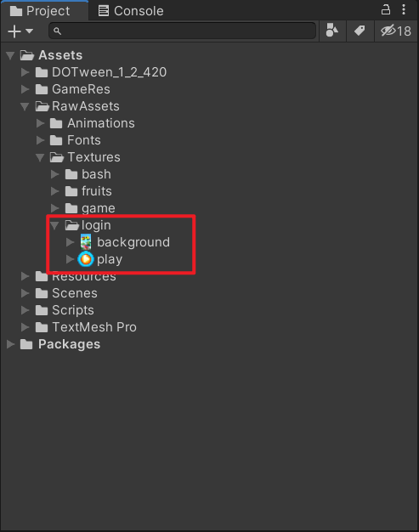Screen dimensions: 419x532
Task: Open the create dropdown arrow beside plus
Action: pyautogui.click(x=30, y=31)
